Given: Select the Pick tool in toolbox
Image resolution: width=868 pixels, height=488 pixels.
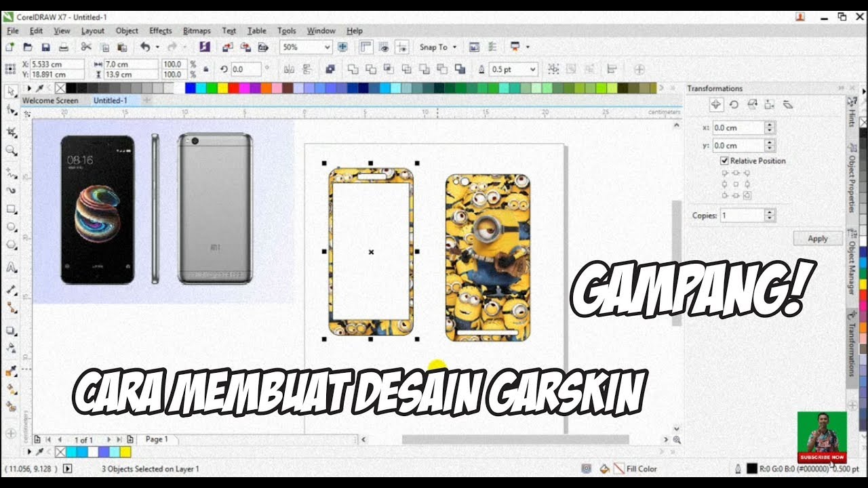Looking at the screenshot, I should [x=11, y=91].
